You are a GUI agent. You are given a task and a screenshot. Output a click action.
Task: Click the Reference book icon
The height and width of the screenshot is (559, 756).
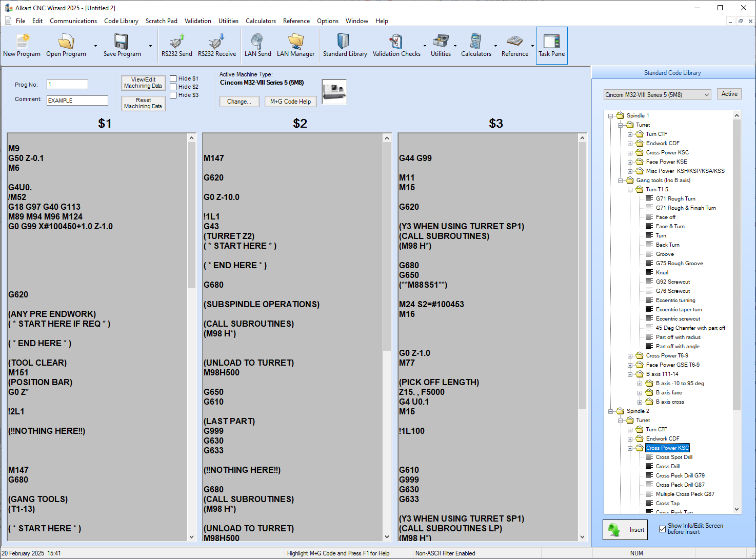tap(514, 41)
